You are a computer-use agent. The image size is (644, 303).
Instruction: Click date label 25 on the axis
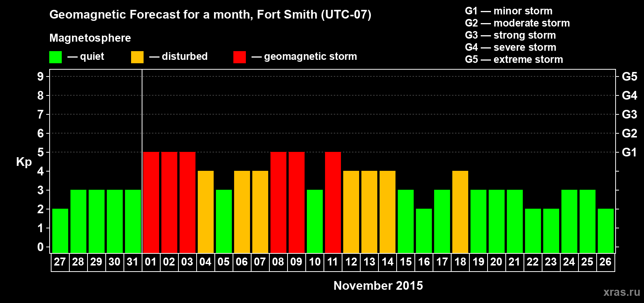click(588, 262)
